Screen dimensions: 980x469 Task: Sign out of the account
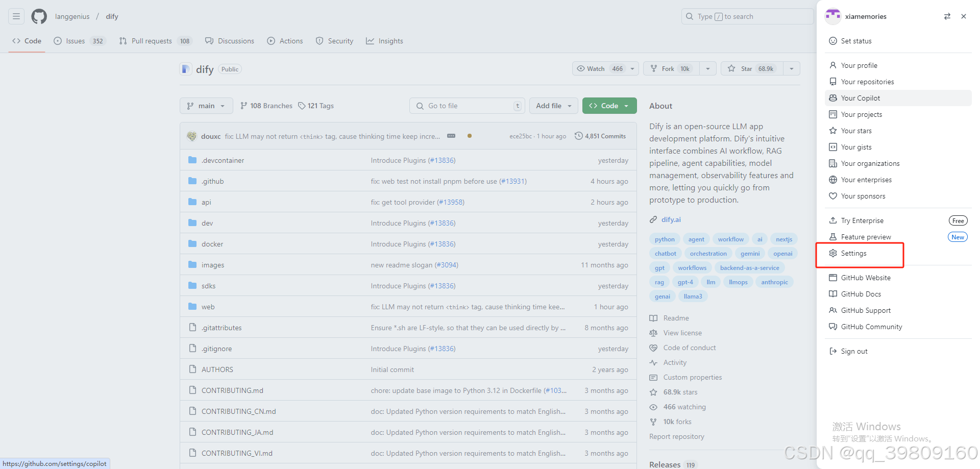point(898,351)
